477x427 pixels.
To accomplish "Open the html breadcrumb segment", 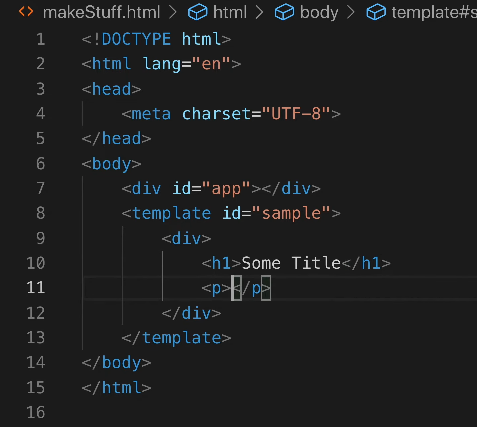I will click(x=230, y=12).
